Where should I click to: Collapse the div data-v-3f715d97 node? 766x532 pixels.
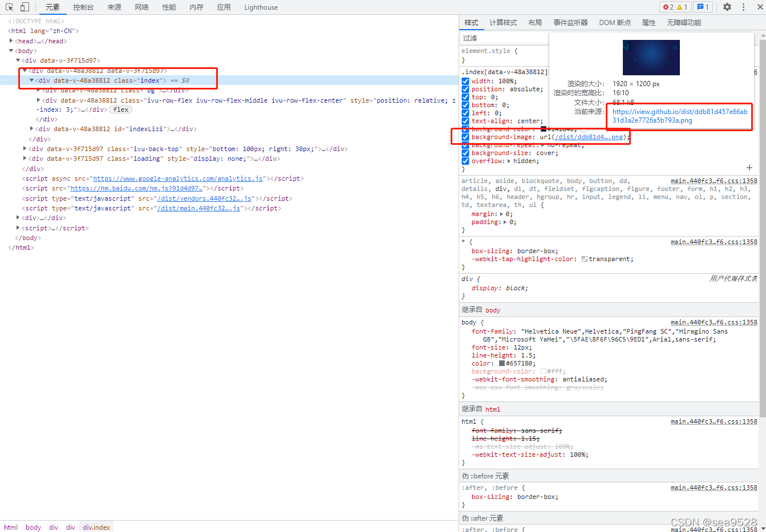click(x=18, y=60)
